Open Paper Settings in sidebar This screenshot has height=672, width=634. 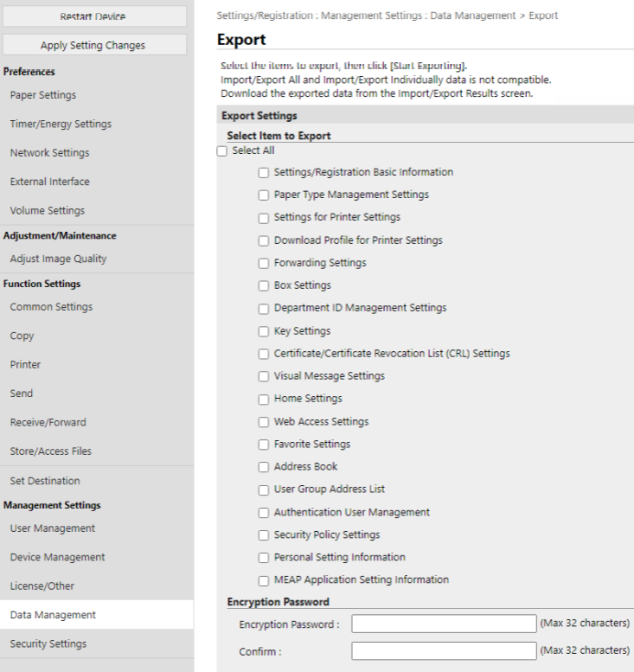pyautogui.click(x=43, y=95)
